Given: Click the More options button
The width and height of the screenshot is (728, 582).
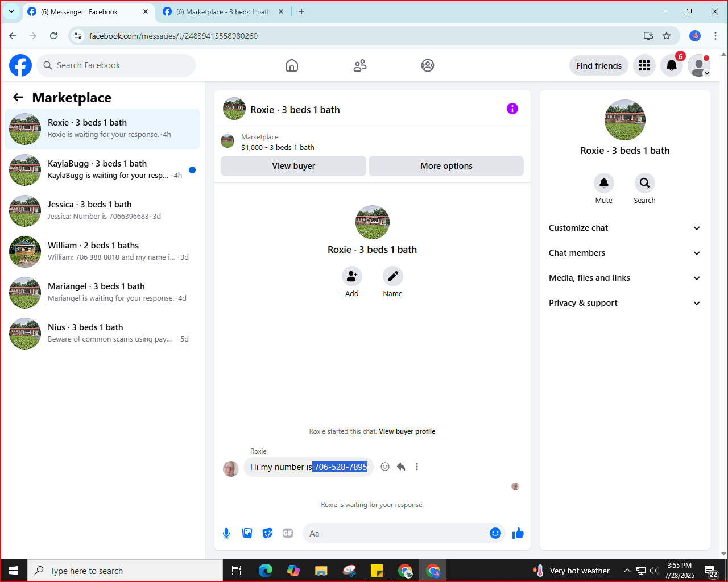Looking at the screenshot, I should coord(446,166).
